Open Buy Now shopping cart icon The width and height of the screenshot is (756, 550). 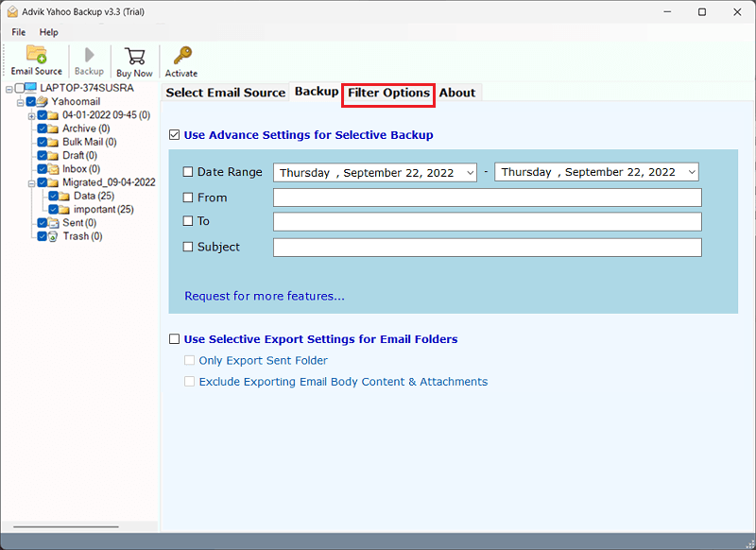pyautogui.click(x=134, y=56)
